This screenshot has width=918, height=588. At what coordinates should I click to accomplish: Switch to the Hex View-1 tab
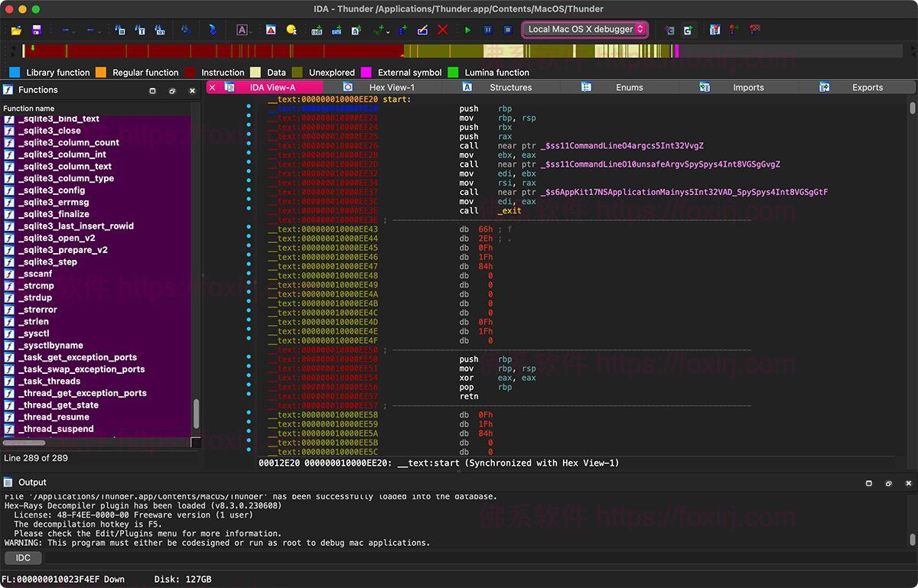pyautogui.click(x=391, y=87)
